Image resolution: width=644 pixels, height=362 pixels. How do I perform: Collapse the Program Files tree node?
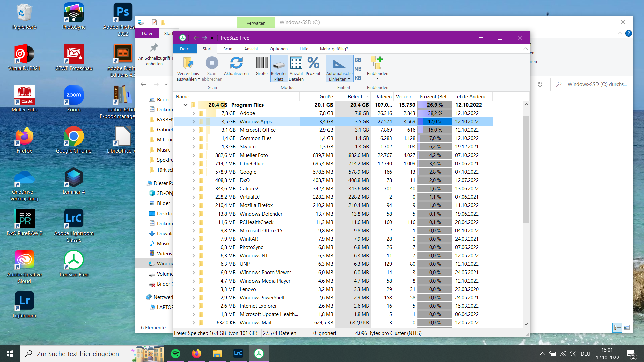coord(185,105)
